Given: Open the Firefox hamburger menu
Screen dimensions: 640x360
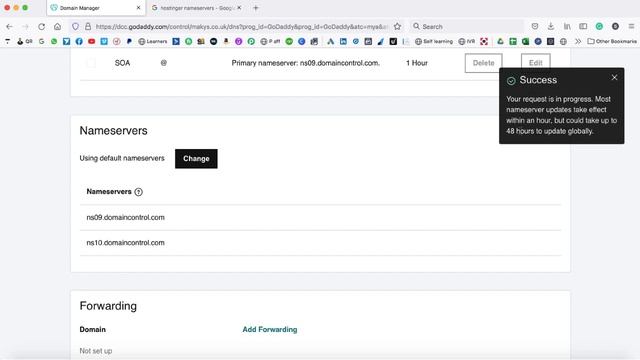Looking at the screenshot, I should point(631,27).
